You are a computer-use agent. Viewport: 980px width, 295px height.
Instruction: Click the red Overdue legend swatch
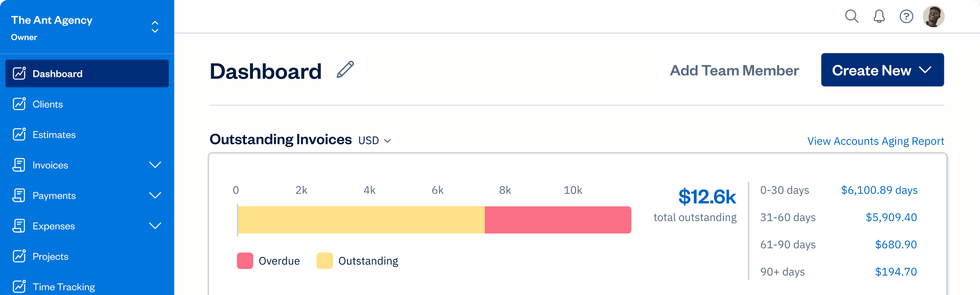[x=245, y=261]
